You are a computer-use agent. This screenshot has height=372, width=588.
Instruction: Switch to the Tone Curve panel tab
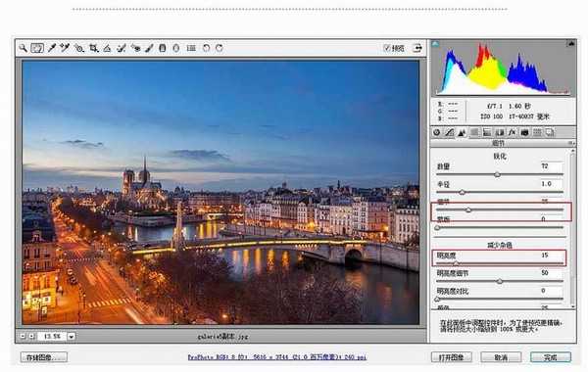(449, 132)
